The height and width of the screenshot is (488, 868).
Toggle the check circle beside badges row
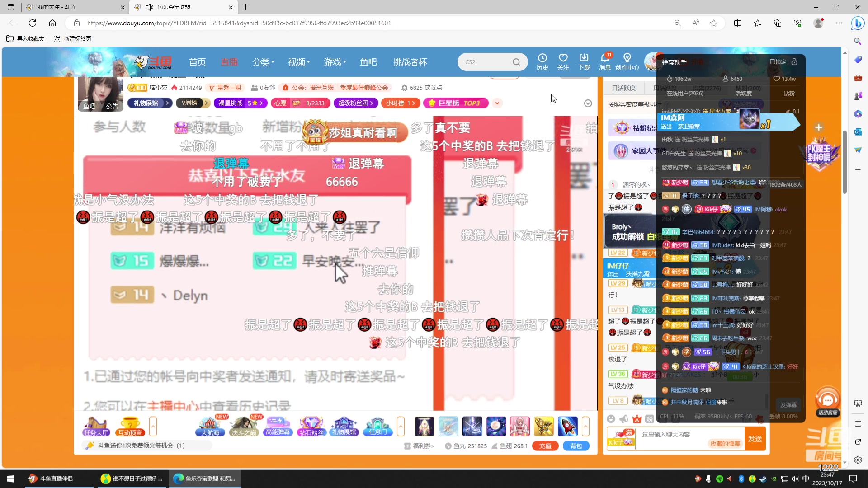coord(588,103)
